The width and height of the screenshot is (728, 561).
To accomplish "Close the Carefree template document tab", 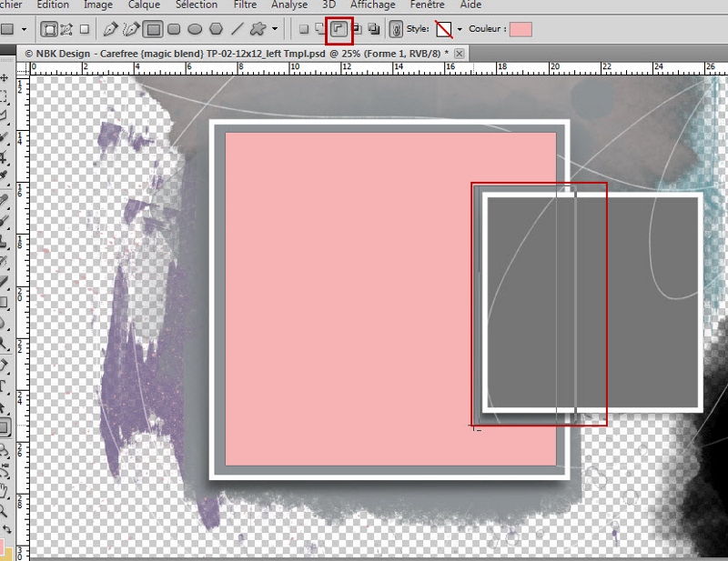I will click(x=459, y=54).
